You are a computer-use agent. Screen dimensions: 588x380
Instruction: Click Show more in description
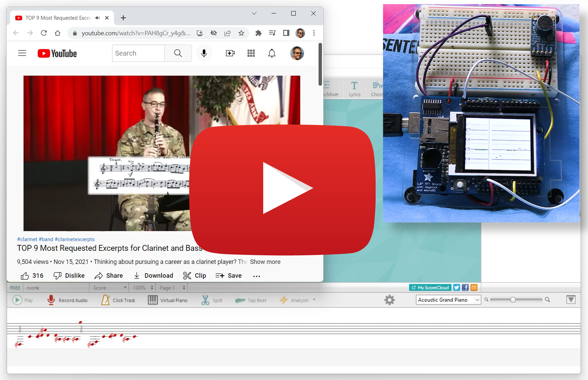pyautogui.click(x=265, y=262)
